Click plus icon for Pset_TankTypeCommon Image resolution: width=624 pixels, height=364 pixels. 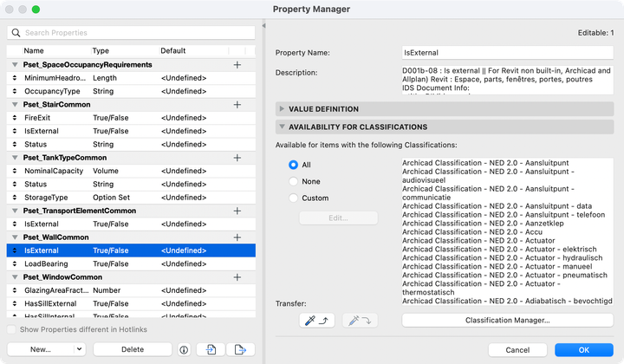pyautogui.click(x=237, y=158)
